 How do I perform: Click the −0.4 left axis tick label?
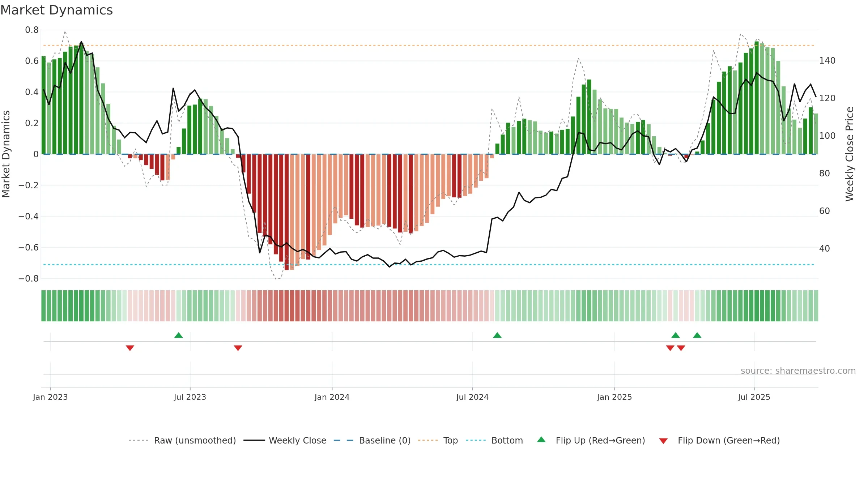pos(29,217)
